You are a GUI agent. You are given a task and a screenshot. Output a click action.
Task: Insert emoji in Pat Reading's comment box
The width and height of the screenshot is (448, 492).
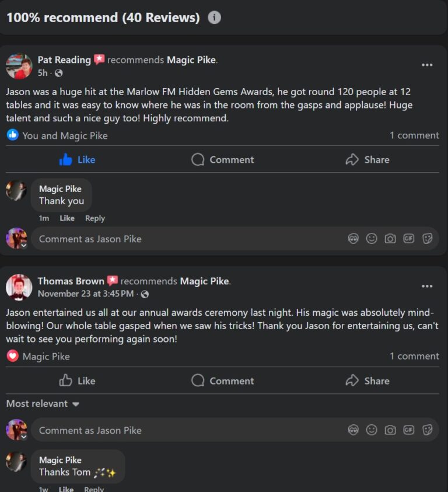tap(372, 239)
